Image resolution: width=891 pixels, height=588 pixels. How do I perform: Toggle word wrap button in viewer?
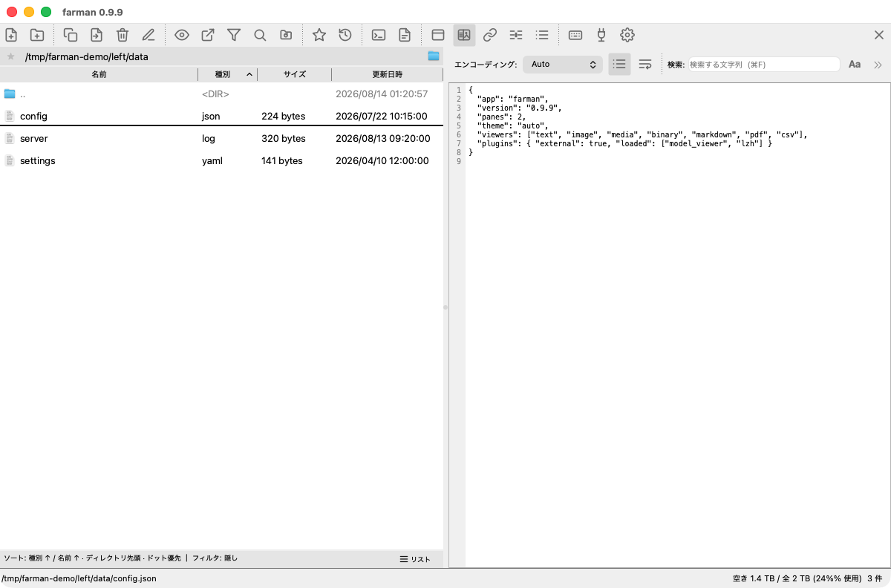(645, 65)
